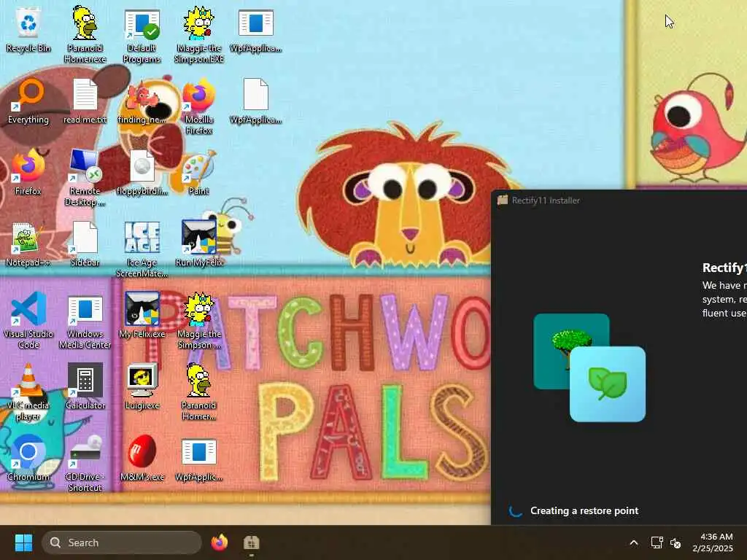Click the "Creating a restore point" status text
The image size is (747, 560).
coord(584,510)
